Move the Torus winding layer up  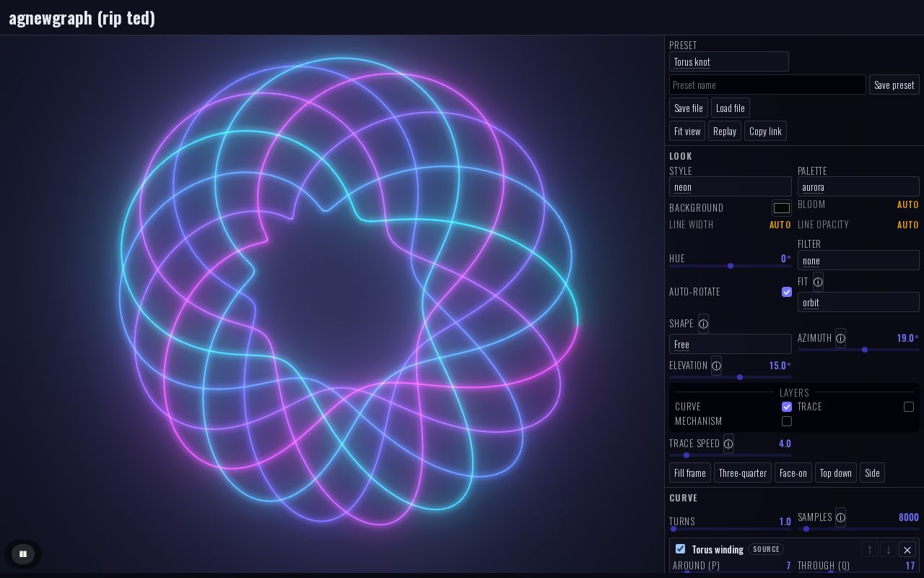(x=870, y=550)
